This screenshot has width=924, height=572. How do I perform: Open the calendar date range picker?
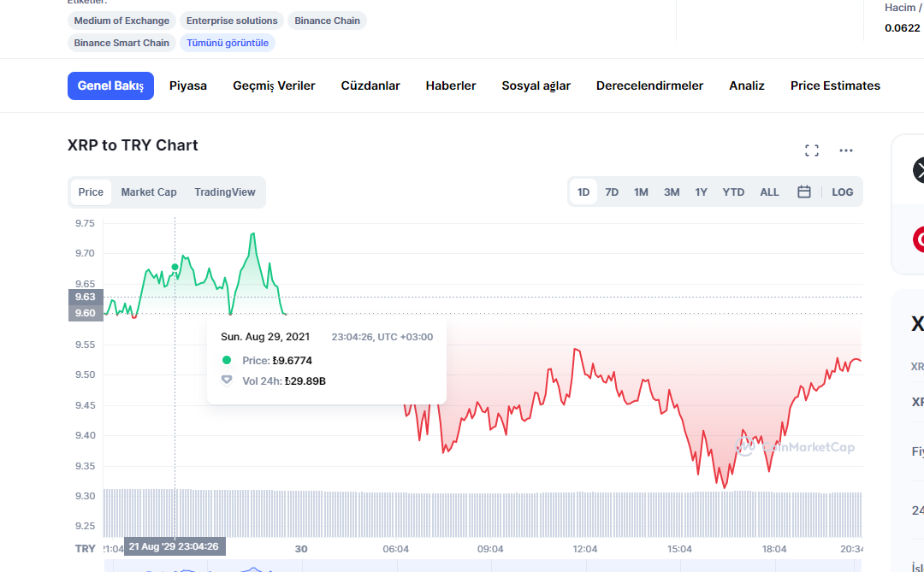pyautogui.click(x=803, y=192)
